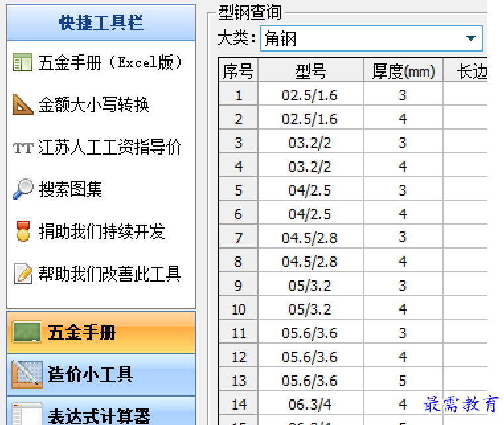Open 五金手册（Excel版）link

pyautogui.click(x=110, y=62)
